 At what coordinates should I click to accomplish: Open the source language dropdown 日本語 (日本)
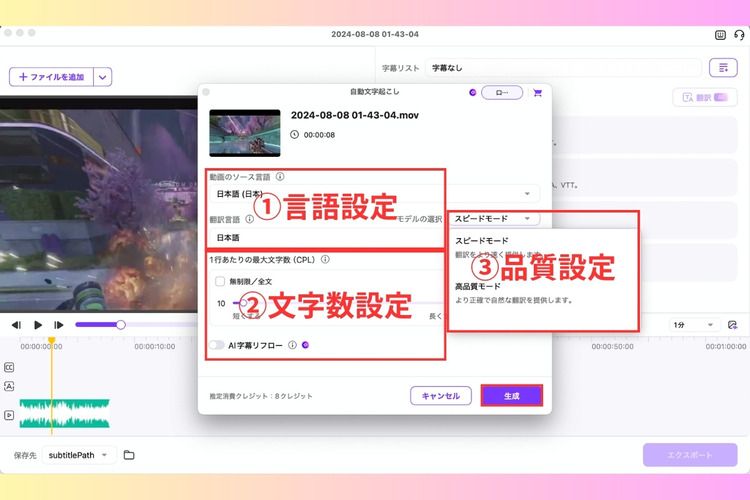[x=375, y=193]
